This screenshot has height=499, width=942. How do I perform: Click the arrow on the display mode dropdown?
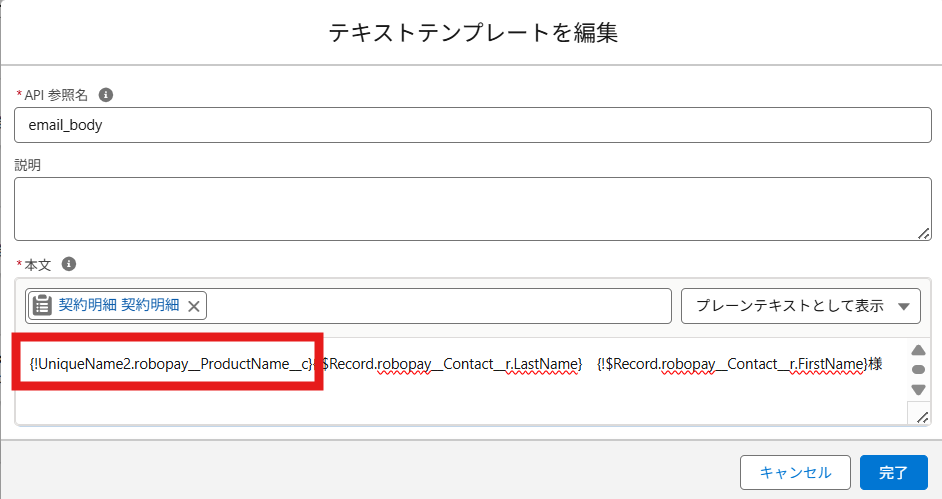[x=904, y=306]
